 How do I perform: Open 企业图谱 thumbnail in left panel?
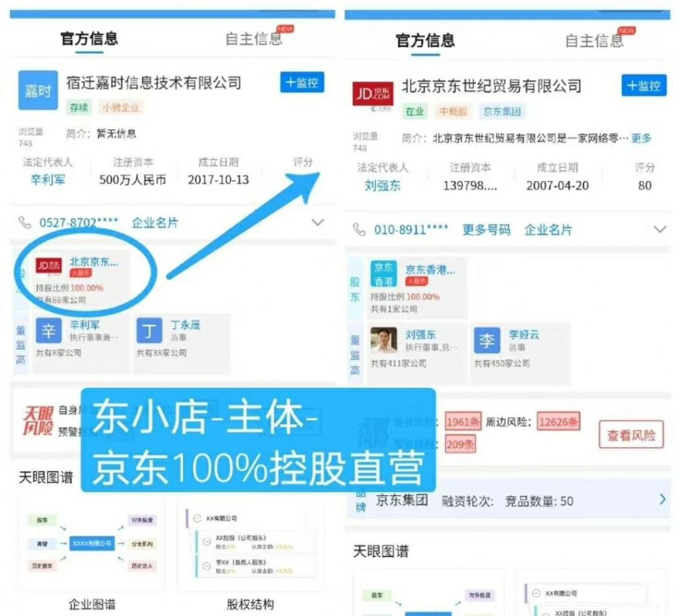[x=92, y=544]
